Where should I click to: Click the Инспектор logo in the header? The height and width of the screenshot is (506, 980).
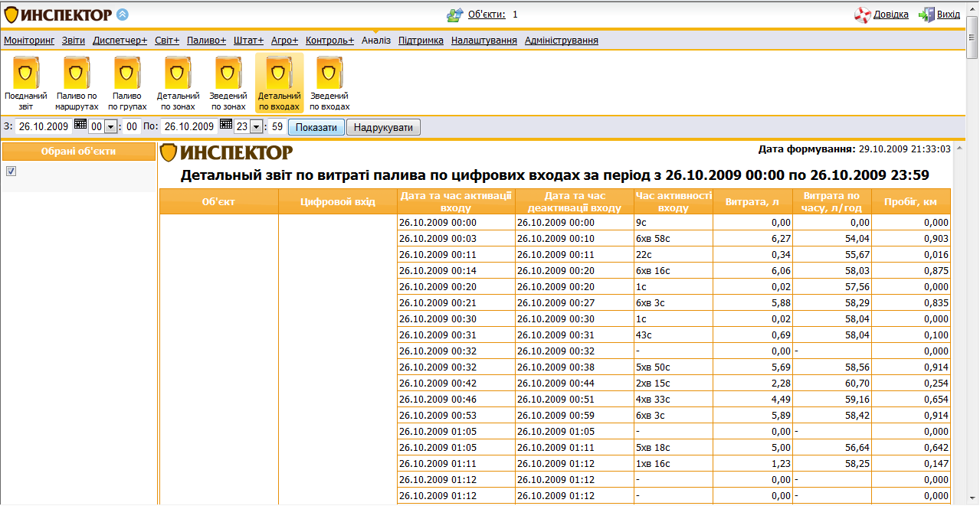coord(58,15)
